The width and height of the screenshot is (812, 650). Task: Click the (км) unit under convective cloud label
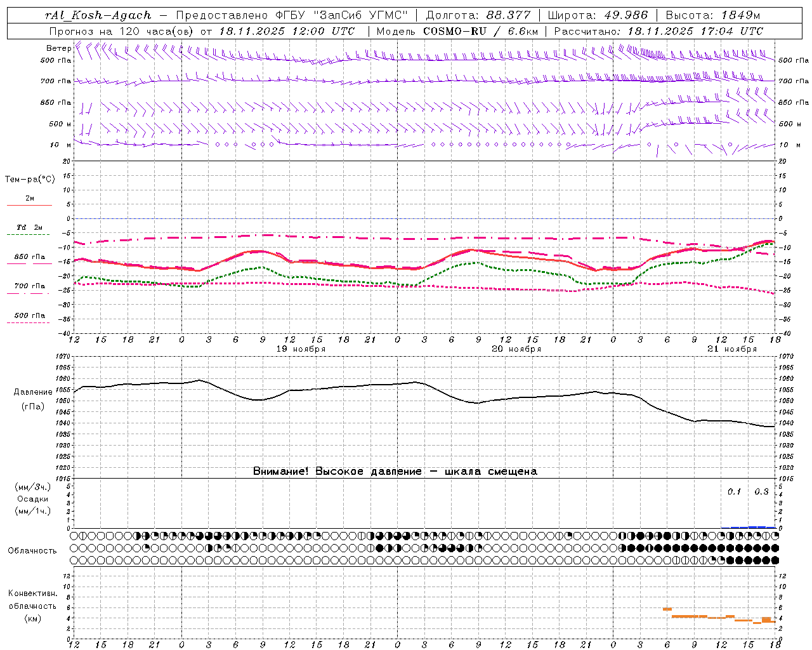[x=33, y=618]
